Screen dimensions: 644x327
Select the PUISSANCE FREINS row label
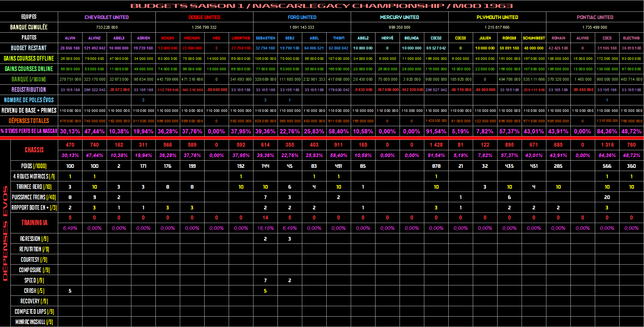pyautogui.click(x=34, y=197)
